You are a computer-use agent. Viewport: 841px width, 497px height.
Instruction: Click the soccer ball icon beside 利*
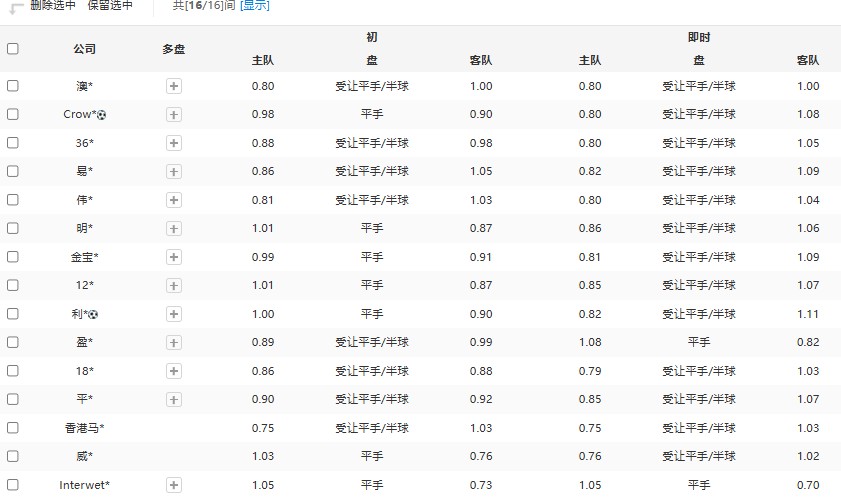pyautogui.click(x=94, y=315)
